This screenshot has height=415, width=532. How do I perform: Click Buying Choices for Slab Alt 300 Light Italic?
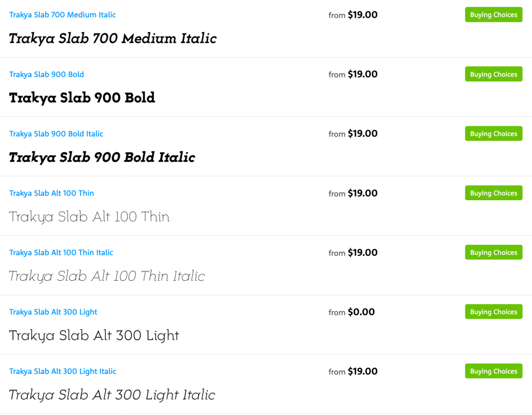(x=493, y=371)
